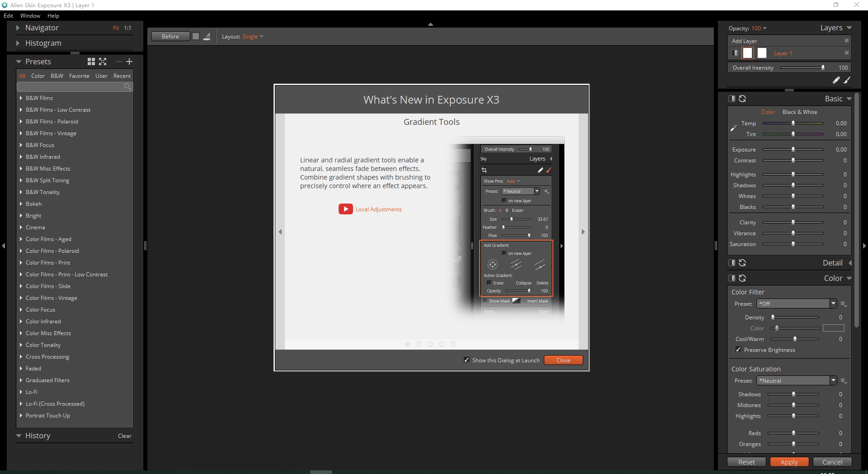868x474 pixels.
Task: Clear the History list
Action: click(125, 436)
